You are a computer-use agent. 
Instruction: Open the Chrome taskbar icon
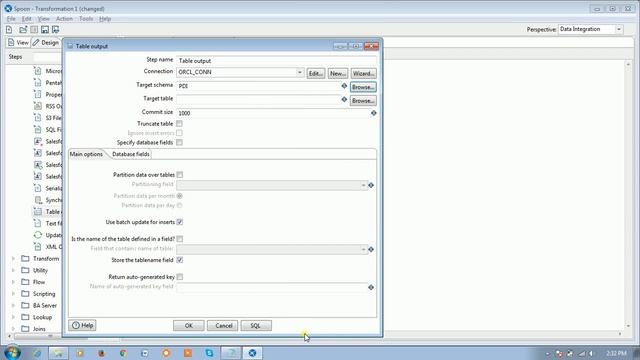tap(123, 353)
